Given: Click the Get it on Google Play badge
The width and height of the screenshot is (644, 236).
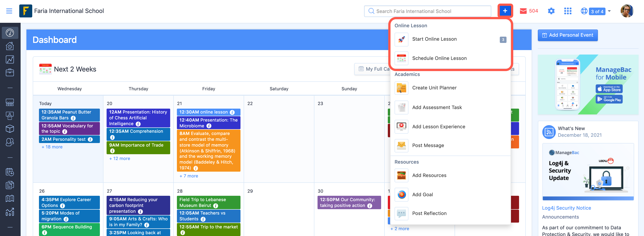Looking at the screenshot, I should (x=609, y=99).
